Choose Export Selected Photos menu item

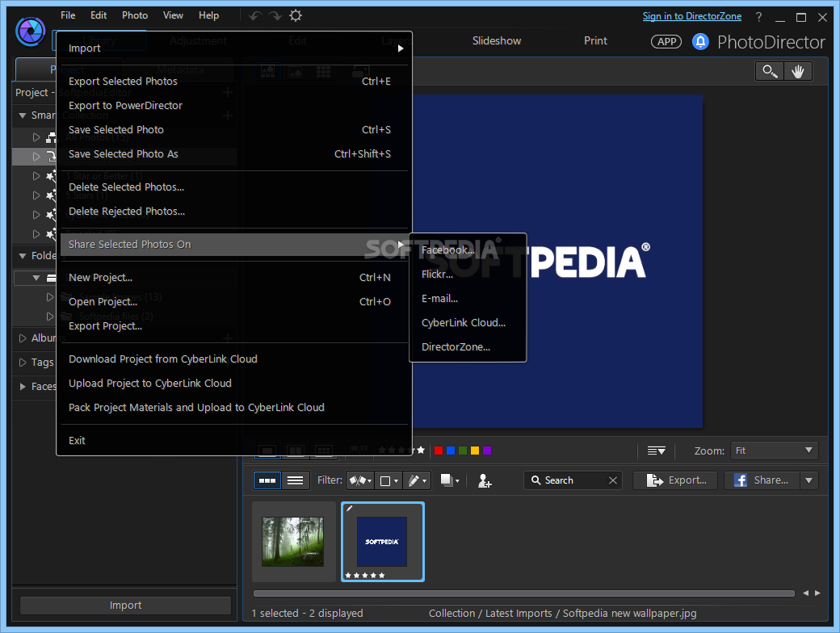click(233, 82)
